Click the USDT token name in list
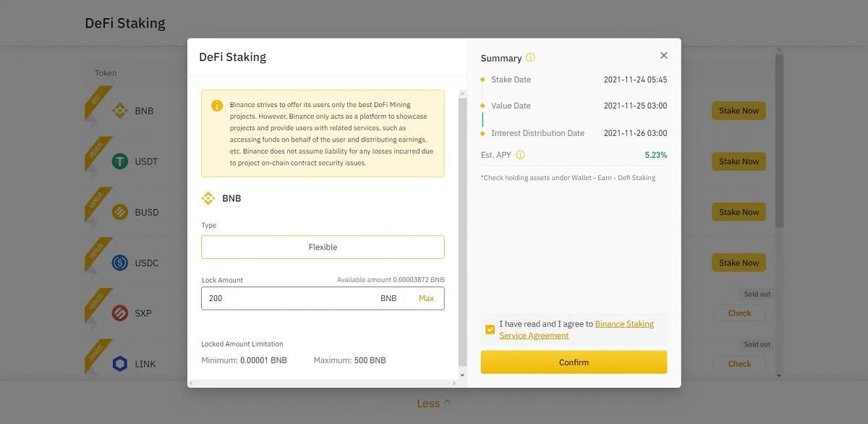Viewport: 868px width, 424px height. (x=146, y=161)
